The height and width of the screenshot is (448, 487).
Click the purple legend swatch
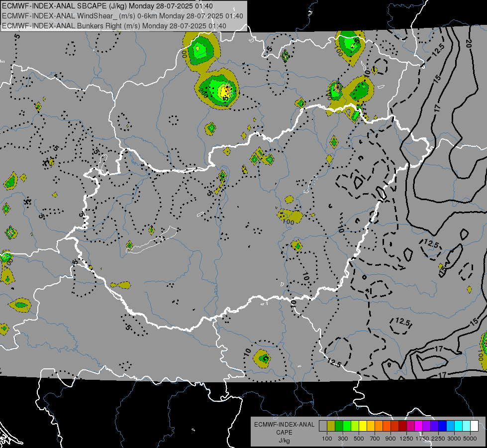click(x=427, y=426)
